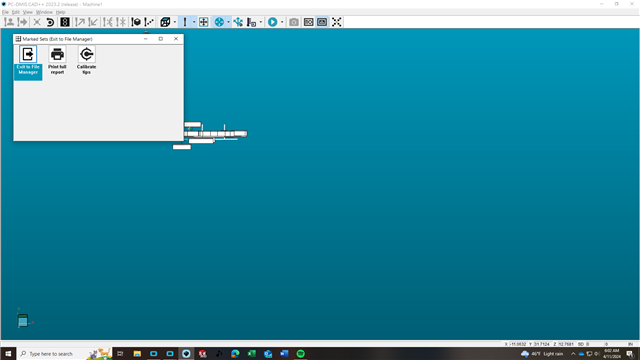This screenshot has height=360, width=640.
Task: Open the Help menu
Action: pos(60,12)
